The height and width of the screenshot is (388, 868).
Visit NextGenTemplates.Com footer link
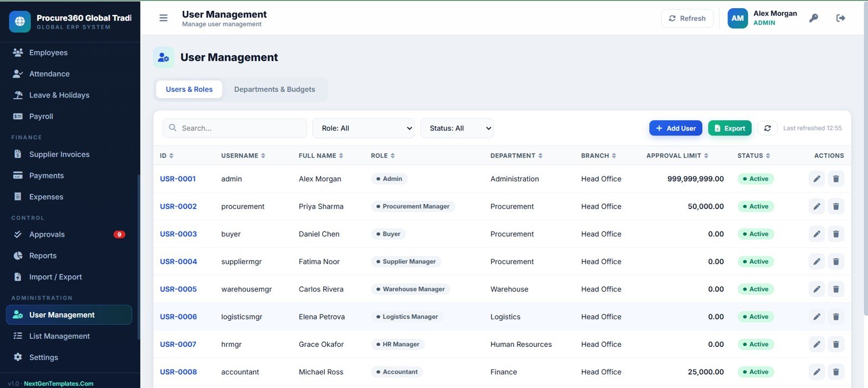point(59,384)
